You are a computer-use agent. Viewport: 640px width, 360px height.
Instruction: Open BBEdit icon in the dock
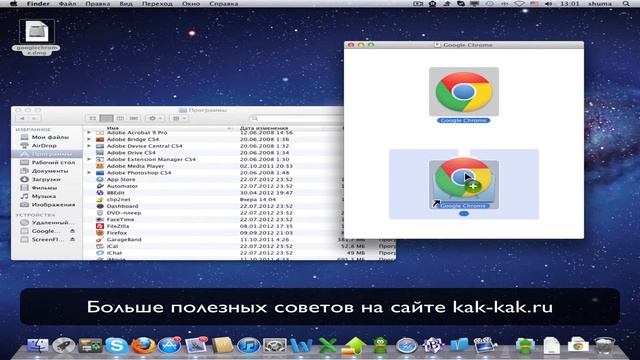433,345
